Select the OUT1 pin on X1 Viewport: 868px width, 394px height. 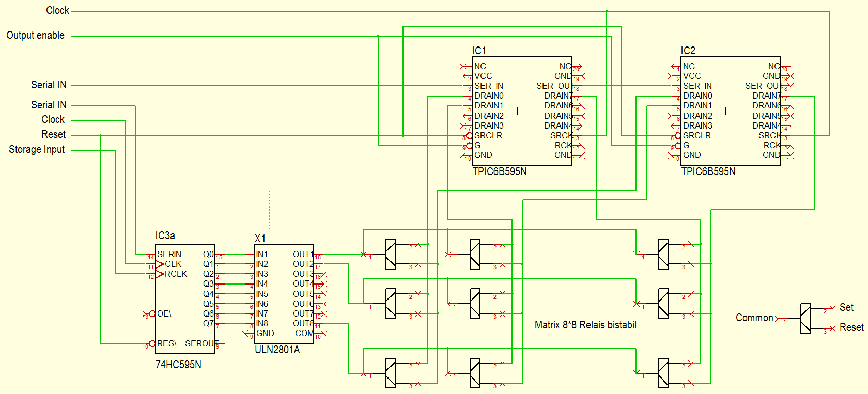pos(303,254)
